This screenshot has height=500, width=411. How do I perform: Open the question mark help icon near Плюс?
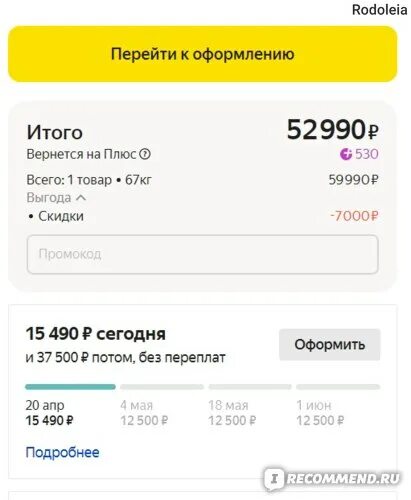click(145, 154)
